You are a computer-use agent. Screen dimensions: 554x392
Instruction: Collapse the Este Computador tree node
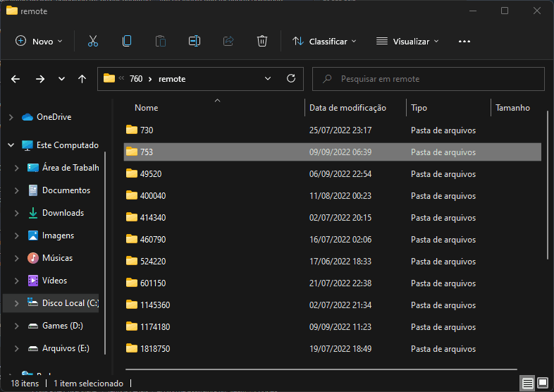click(11, 145)
